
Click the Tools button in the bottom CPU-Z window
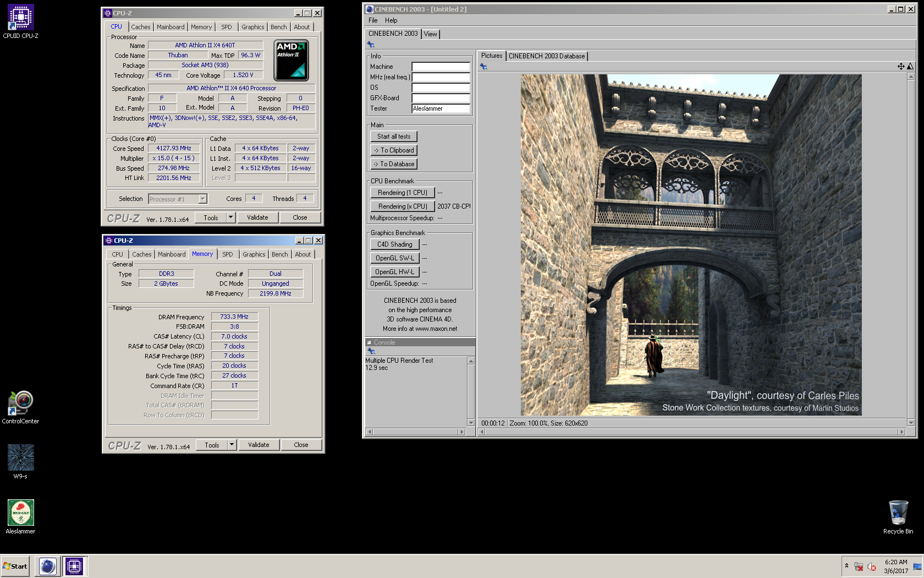(212, 445)
